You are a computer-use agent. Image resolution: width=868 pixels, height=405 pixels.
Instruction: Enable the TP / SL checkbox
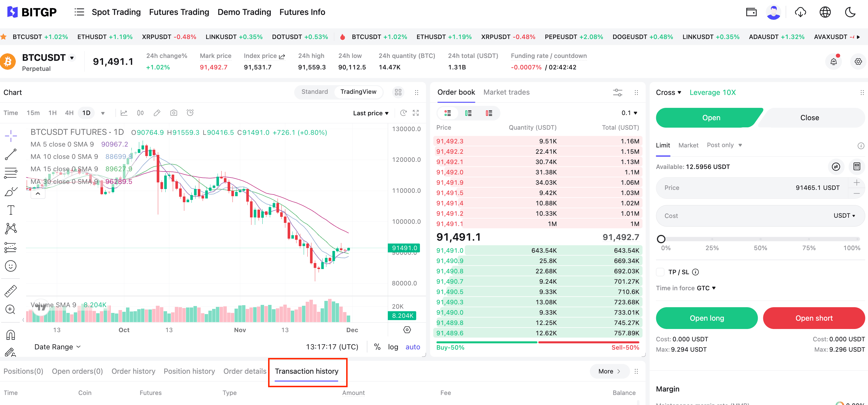tap(660, 272)
